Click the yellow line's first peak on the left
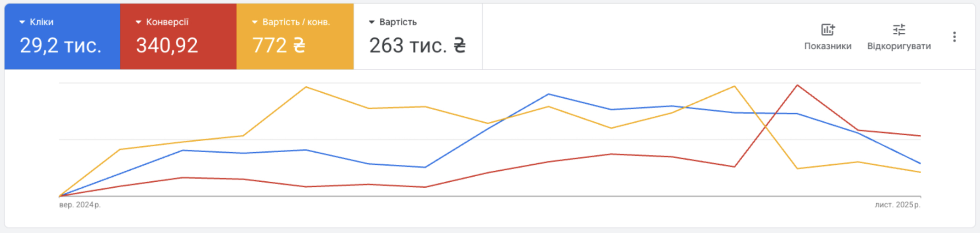The height and width of the screenshot is (233, 980). click(x=306, y=87)
